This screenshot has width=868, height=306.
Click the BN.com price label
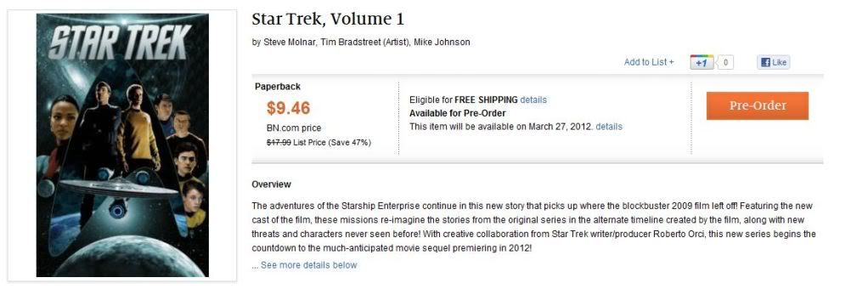click(x=294, y=128)
